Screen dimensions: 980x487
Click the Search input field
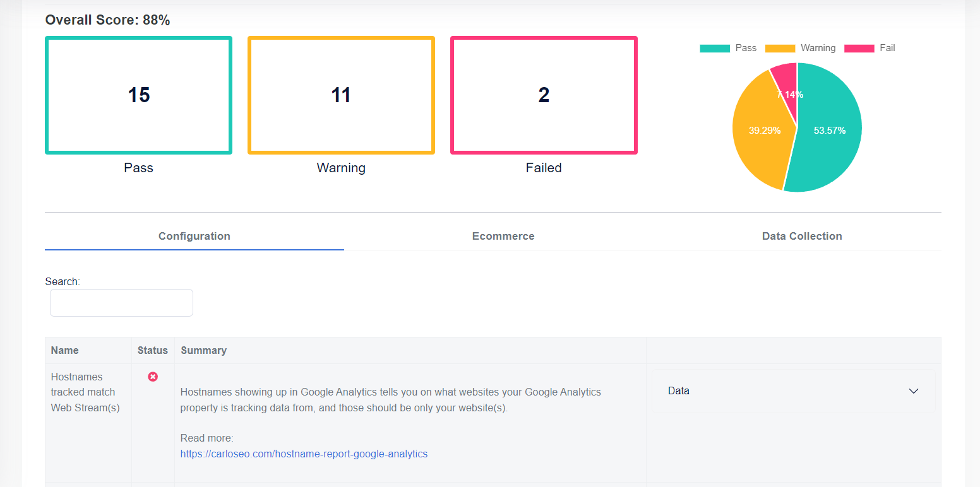pos(121,303)
